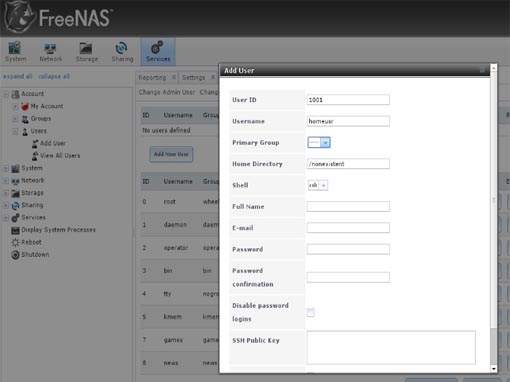Click the Add User tree icon
Image resolution: width=510 pixels, height=382 pixels.
click(x=35, y=144)
